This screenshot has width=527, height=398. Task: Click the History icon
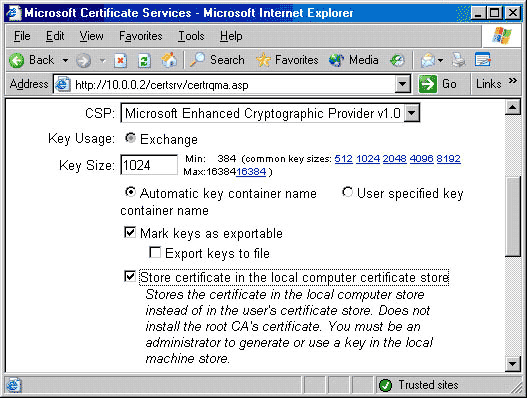397,61
